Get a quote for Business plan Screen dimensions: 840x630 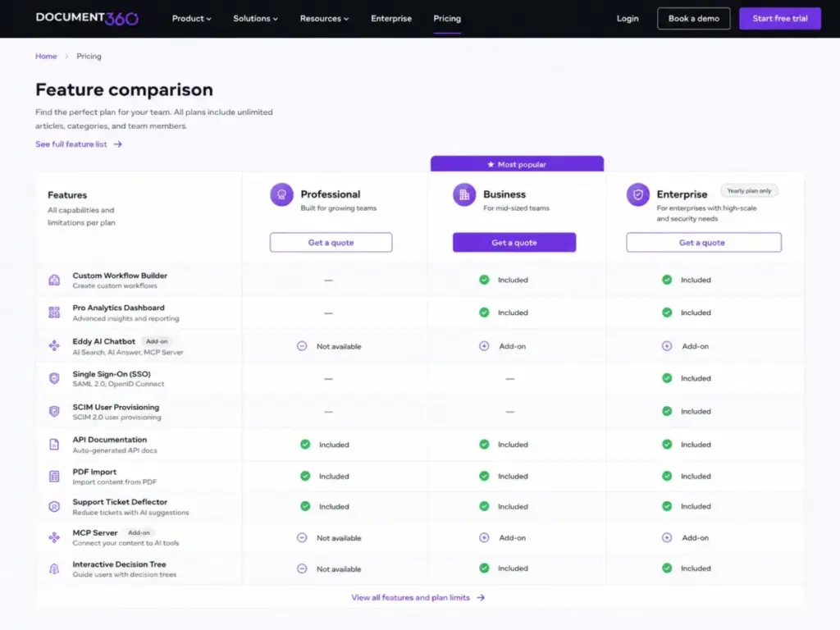[514, 242]
